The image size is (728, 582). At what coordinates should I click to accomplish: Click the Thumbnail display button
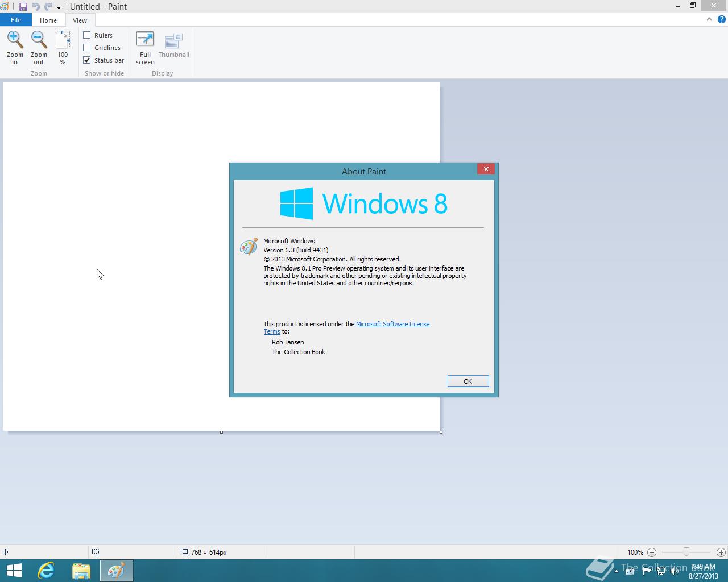pos(173,45)
